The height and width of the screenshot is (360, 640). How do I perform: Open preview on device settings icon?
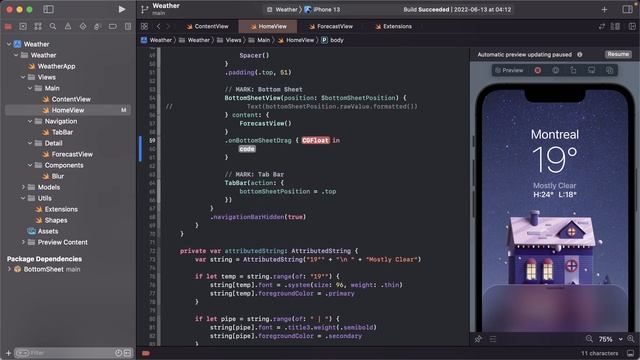pyautogui.click(x=591, y=70)
